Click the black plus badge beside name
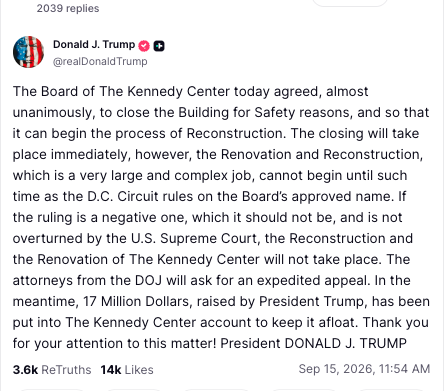The width and height of the screenshot is (445, 391). coord(159,46)
